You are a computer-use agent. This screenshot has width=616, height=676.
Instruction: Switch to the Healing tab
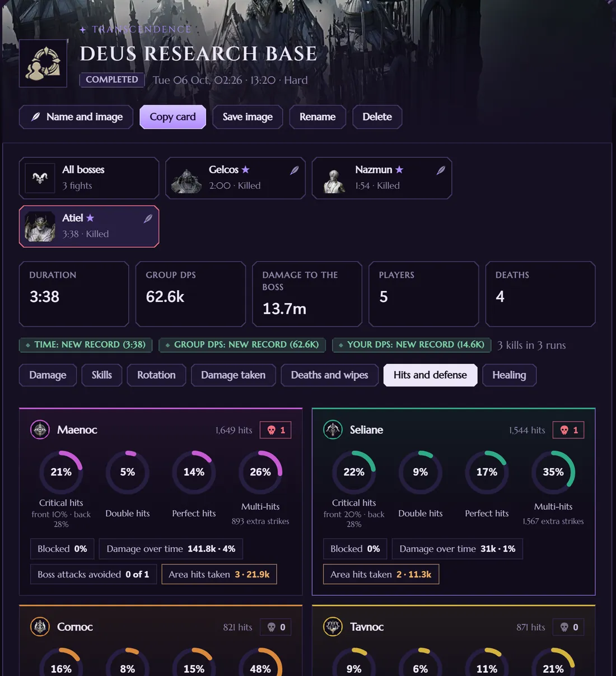509,375
